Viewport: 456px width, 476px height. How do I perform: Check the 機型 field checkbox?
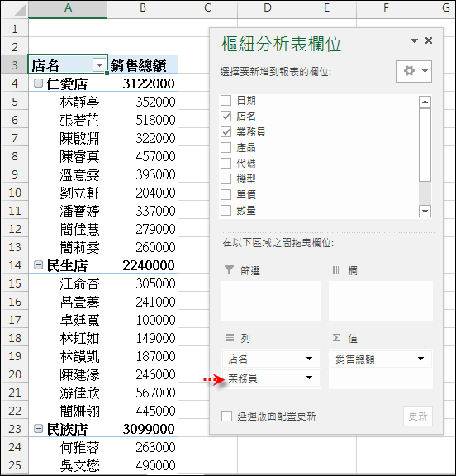pyautogui.click(x=226, y=179)
